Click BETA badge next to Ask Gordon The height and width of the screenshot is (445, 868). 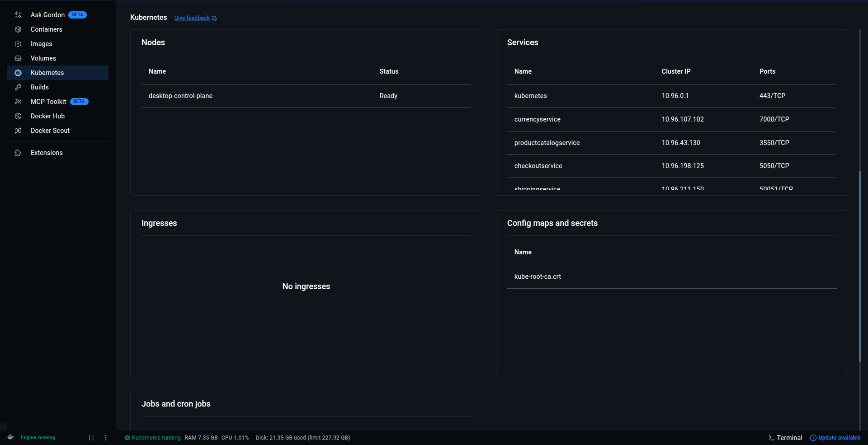(77, 15)
